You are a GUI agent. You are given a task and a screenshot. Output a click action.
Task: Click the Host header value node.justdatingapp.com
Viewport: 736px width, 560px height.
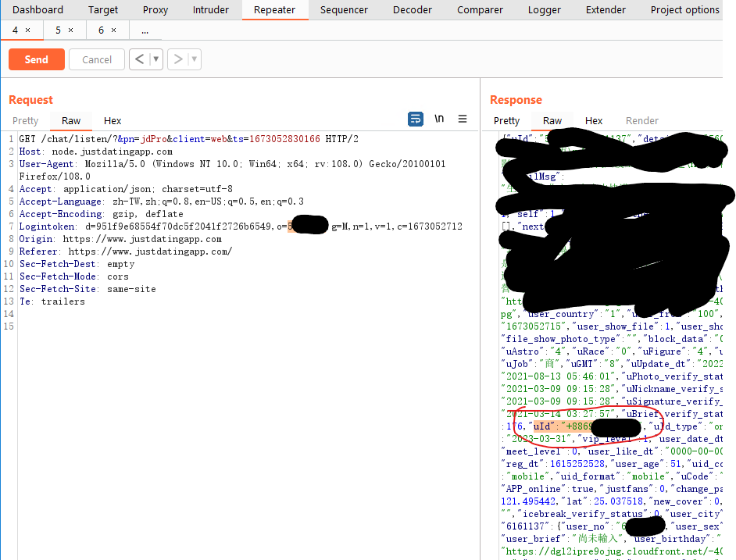tap(113, 152)
